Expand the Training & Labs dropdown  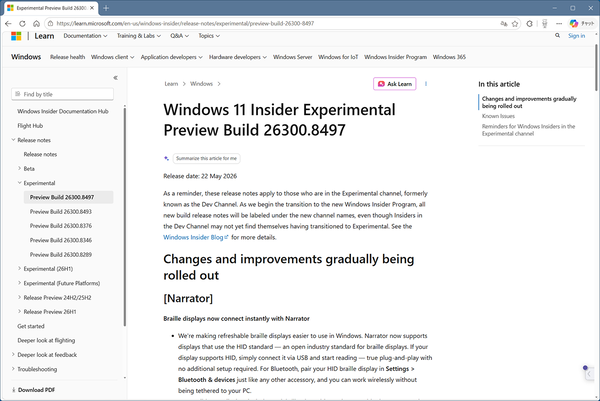pyautogui.click(x=139, y=36)
